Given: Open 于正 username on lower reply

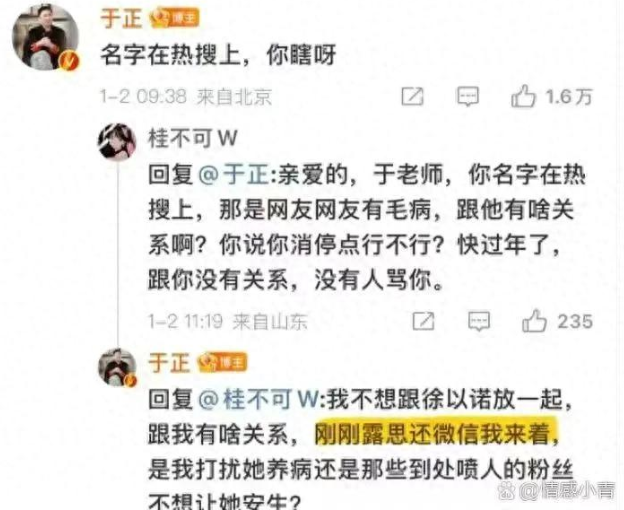Looking at the screenshot, I should click(x=169, y=363).
